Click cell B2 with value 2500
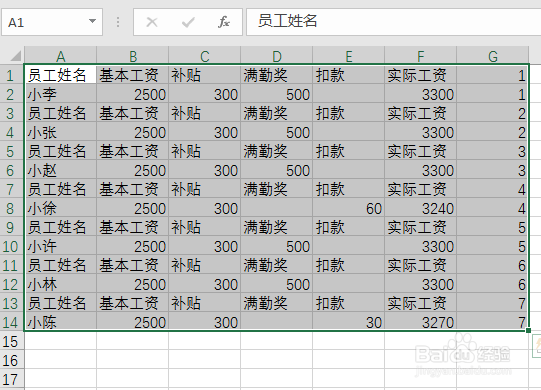Image resolution: width=541 pixels, height=390 pixels. pos(132,94)
